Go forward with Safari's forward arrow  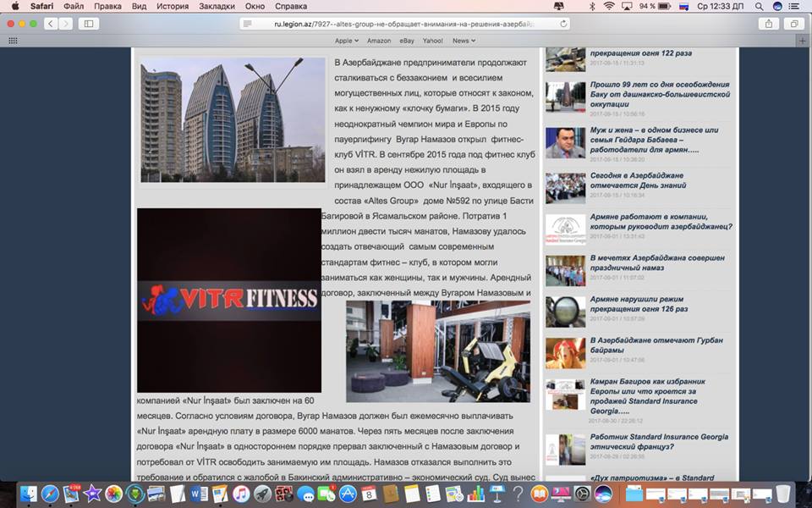[65, 24]
